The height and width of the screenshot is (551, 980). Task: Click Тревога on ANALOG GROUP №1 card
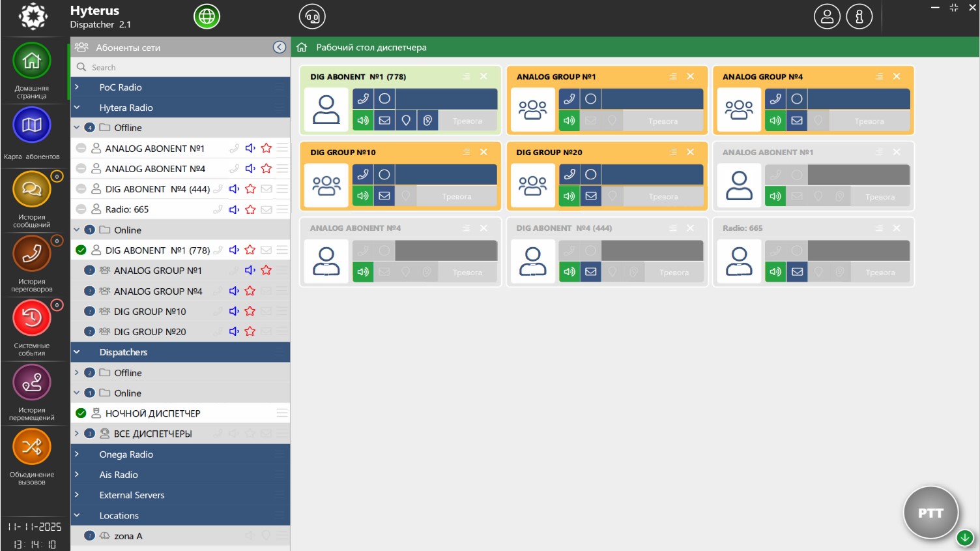click(x=663, y=121)
